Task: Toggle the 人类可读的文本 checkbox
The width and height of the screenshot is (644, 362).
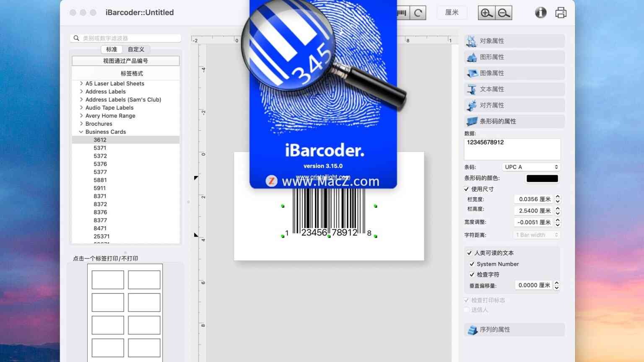Action: (x=470, y=253)
